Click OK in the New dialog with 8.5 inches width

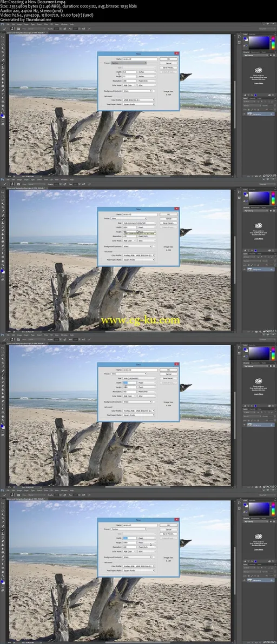[168, 59]
